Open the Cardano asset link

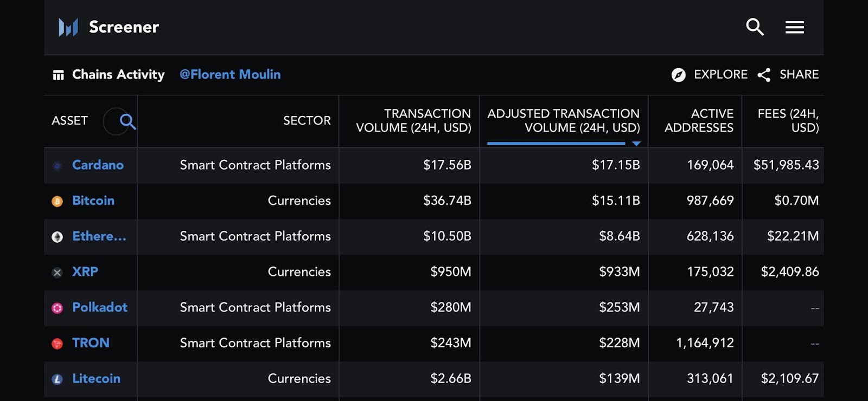pyautogui.click(x=98, y=165)
